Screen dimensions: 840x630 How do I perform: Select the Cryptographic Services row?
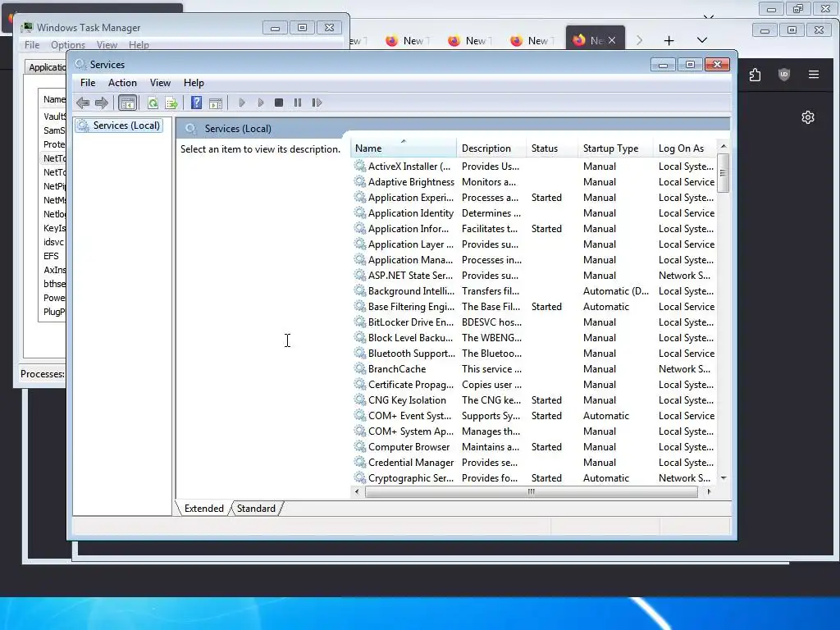(535, 478)
